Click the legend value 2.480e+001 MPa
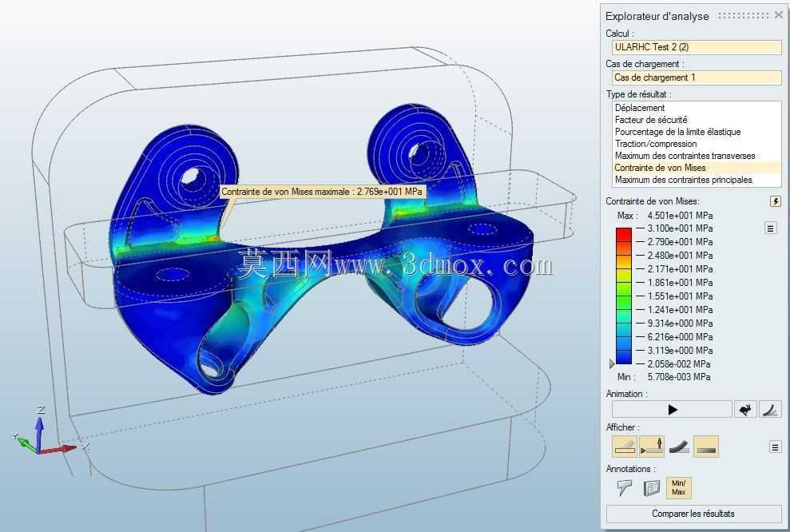 coord(680,256)
